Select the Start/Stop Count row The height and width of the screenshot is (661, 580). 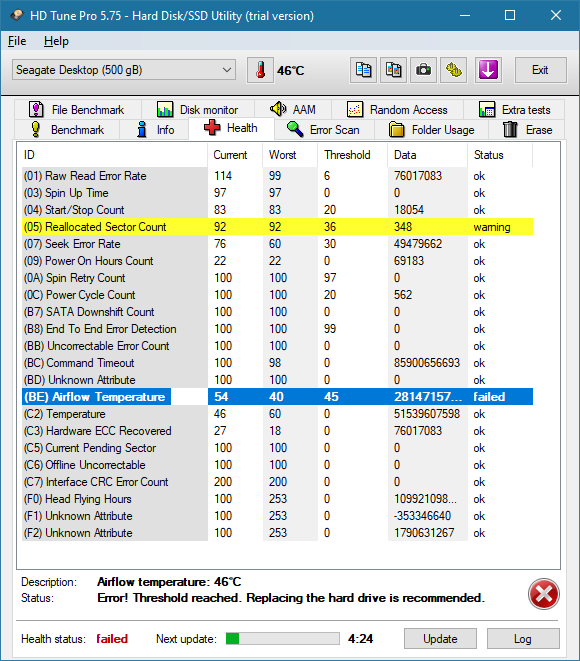click(x=277, y=210)
